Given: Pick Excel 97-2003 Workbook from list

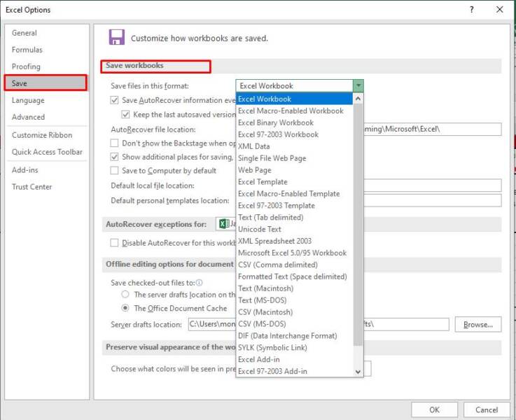Looking at the screenshot, I should coord(295,134).
